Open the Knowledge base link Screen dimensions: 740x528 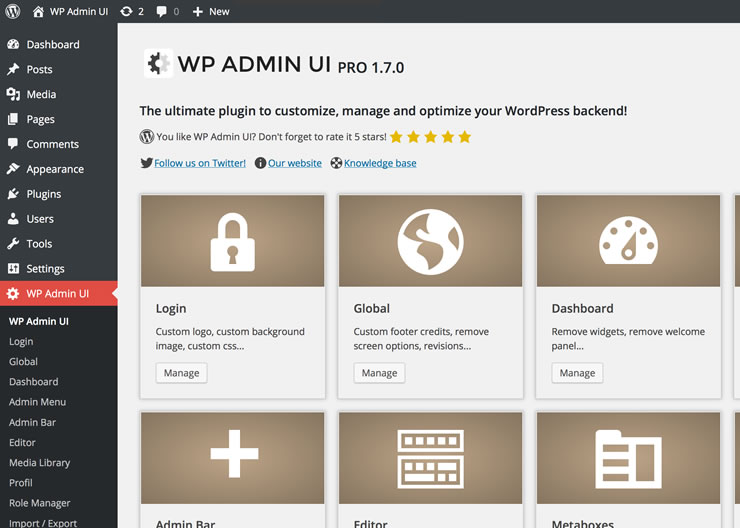click(380, 163)
